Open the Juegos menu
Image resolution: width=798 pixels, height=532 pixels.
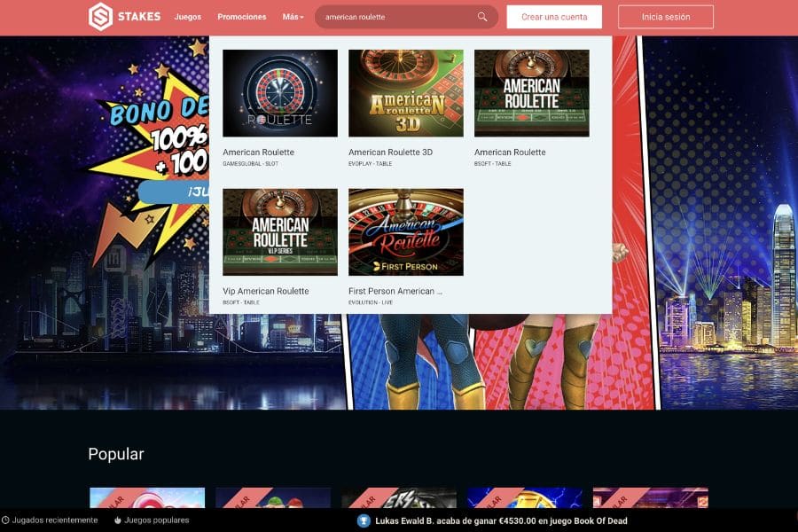188,17
